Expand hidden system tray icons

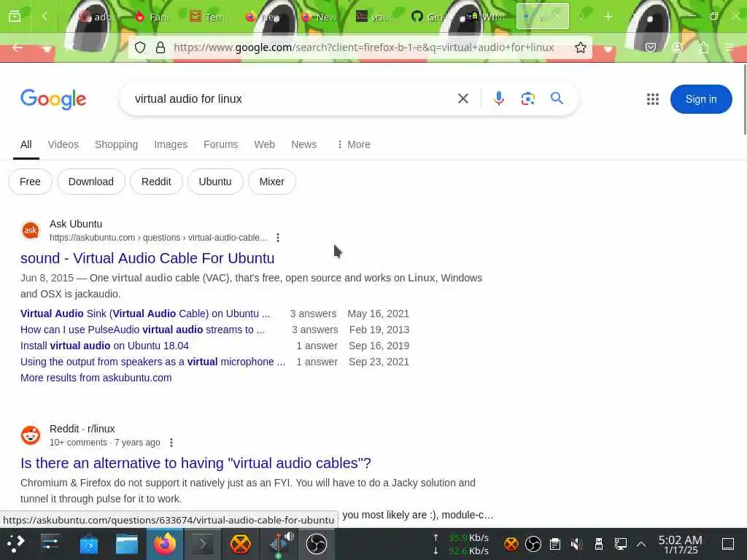[x=641, y=544]
